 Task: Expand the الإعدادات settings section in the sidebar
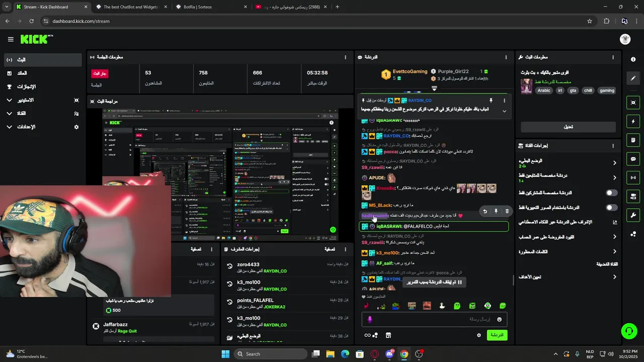[x=42, y=127]
